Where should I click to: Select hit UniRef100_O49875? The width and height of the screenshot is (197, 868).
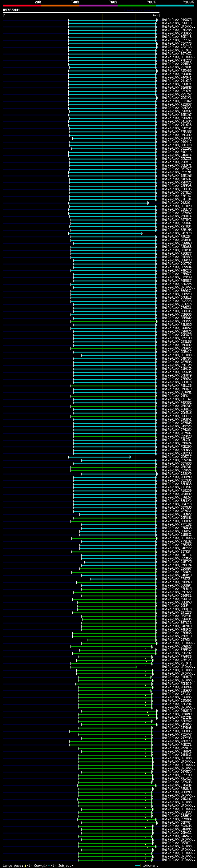pos(177,20)
